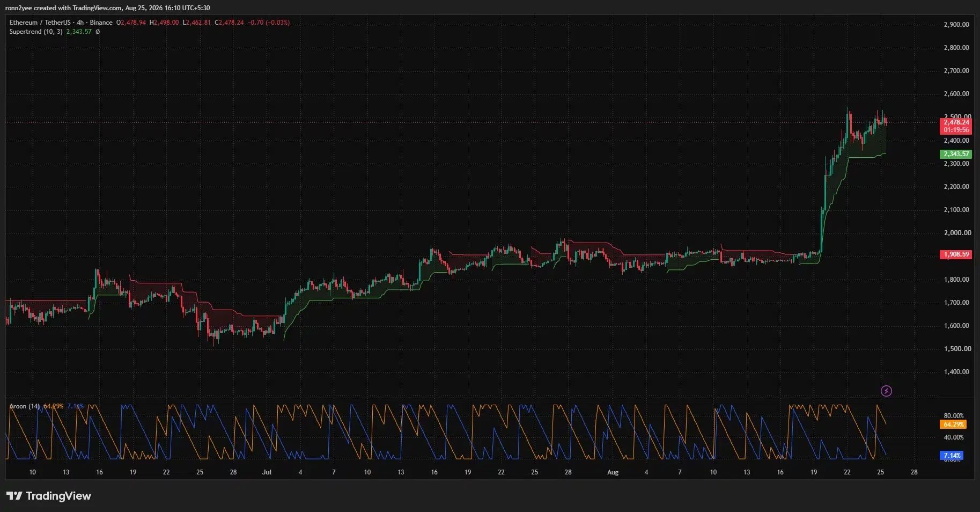This screenshot has width=980, height=512.
Task: Click the 2,600.00 price axis level
Action: [956, 94]
